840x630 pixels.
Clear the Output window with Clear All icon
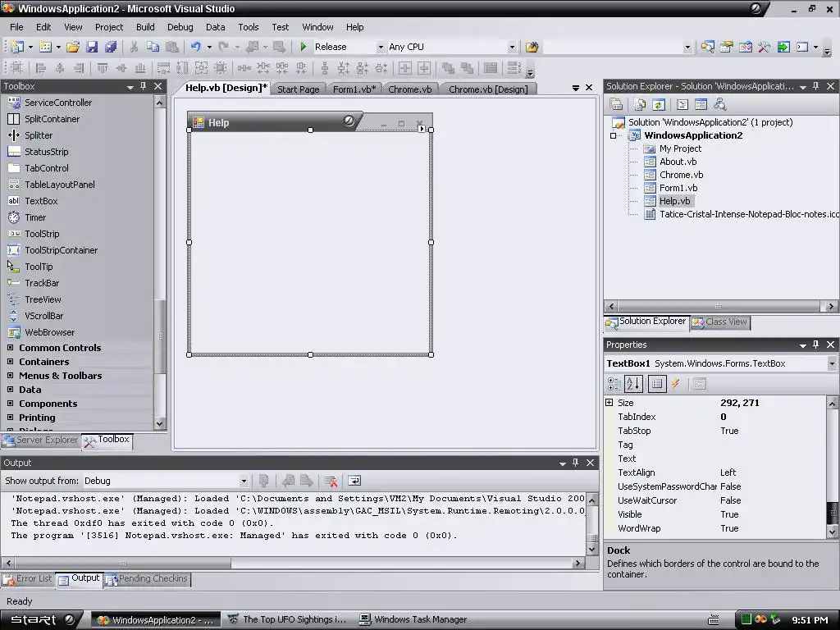(x=331, y=481)
